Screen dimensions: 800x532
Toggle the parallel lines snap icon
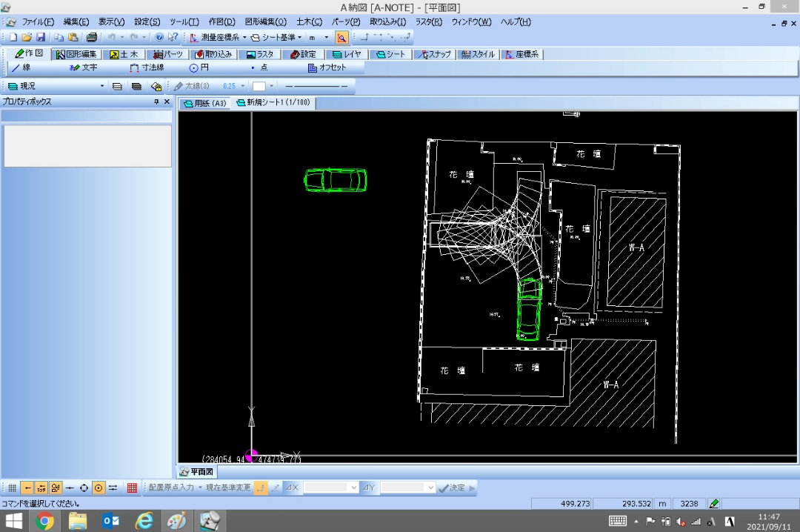tap(113, 488)
